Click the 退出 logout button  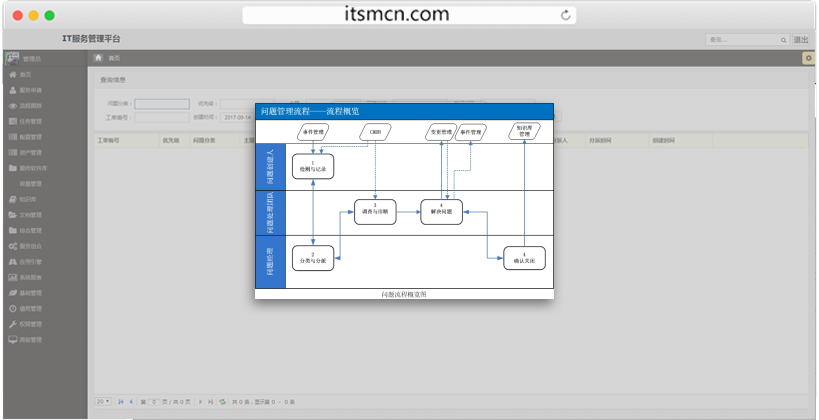[801, 39]
